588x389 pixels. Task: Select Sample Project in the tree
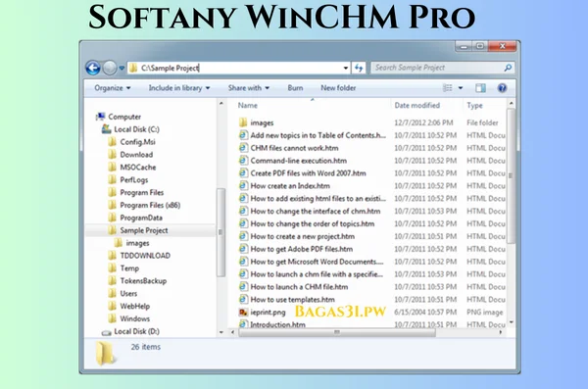138,230
